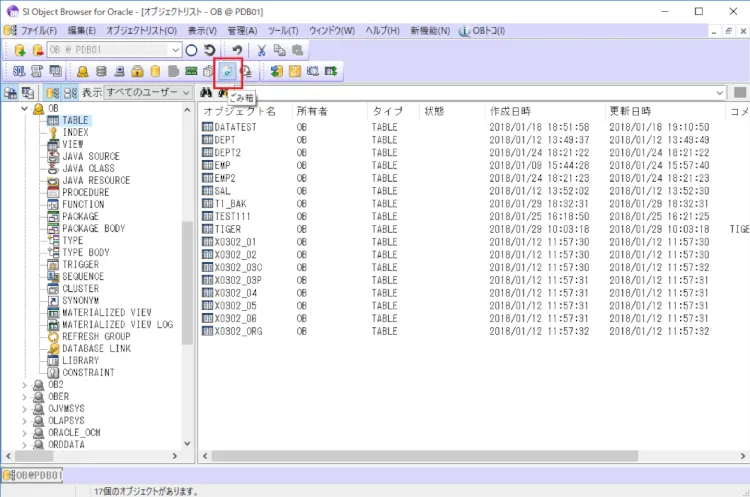This screenshot has width=750, height=497.
Task: Click the undo toolbar icon
Action: point(237,50)
